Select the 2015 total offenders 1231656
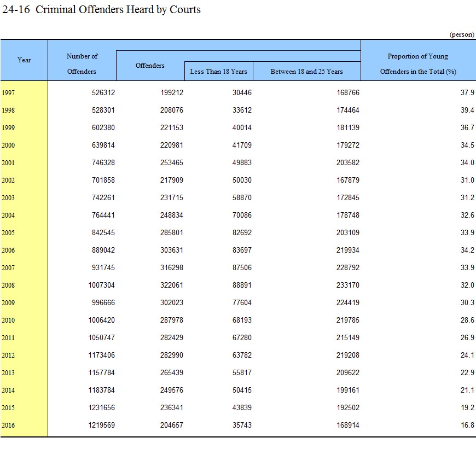 pyautogui.click(x=101, y=408)
